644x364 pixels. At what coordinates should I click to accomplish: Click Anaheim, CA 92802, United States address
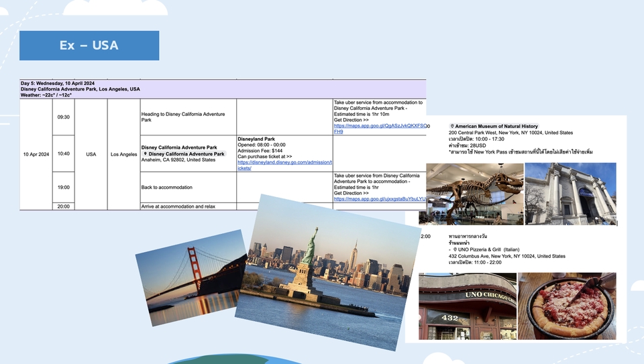pos(178,160)
